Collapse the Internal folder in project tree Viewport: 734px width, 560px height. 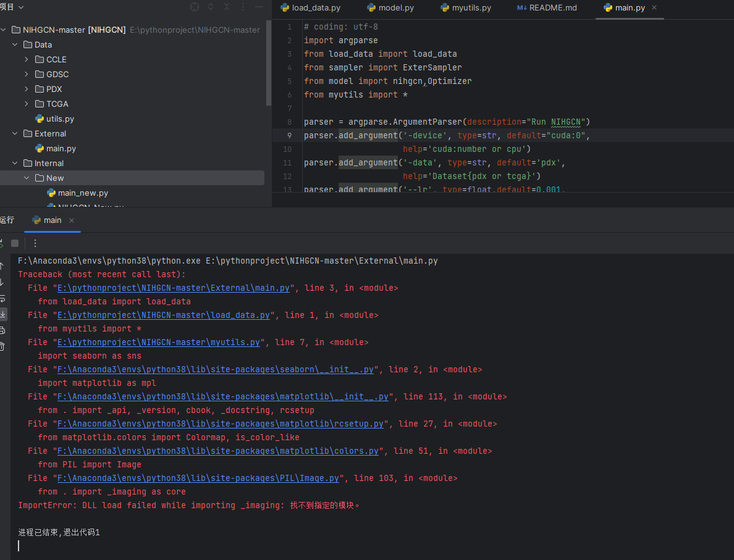[x=14, y=163]
